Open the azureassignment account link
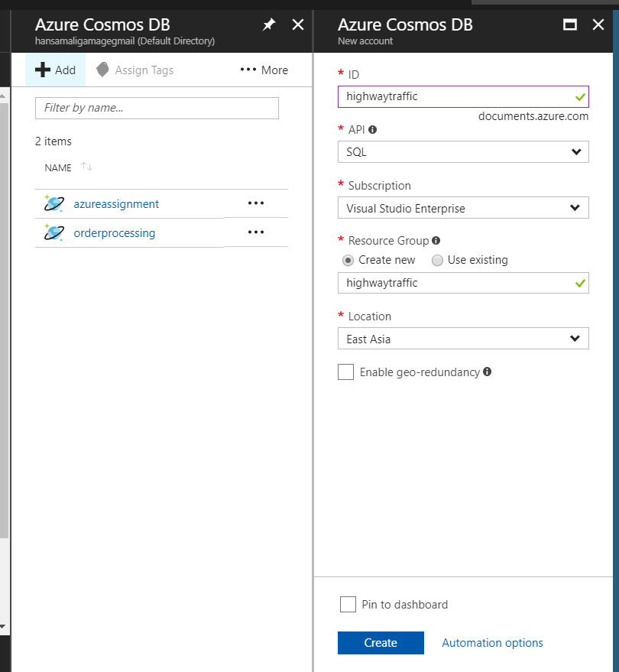This screenshot has height=672, width=619. 116,204
